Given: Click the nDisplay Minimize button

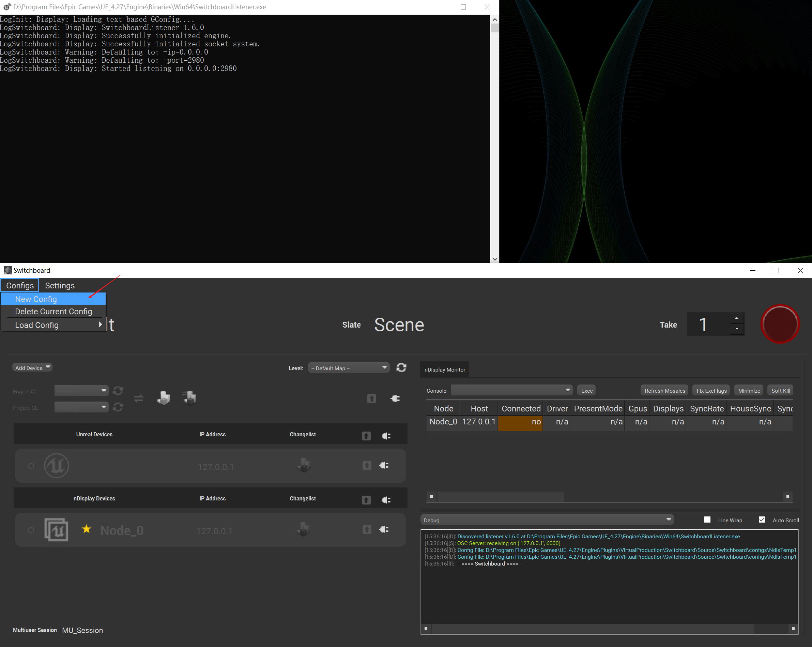Looking at the screenshot, I should (749, 390).
